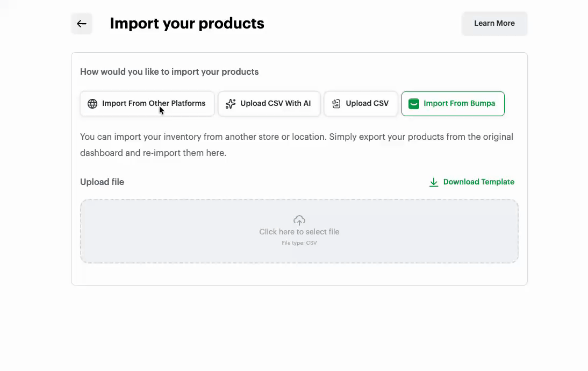Open the Learn More button
Screen dimensions: 588x371
click(494, 24)
